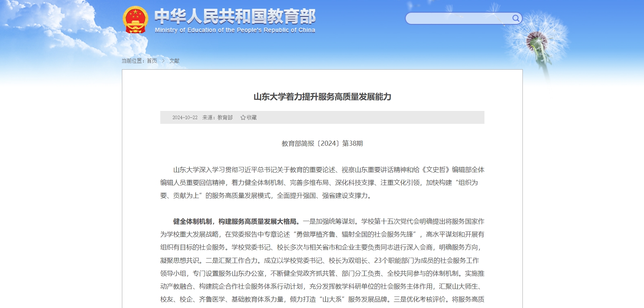Click the 教育部简报〔2024〕第38期 line

[322, 144]
